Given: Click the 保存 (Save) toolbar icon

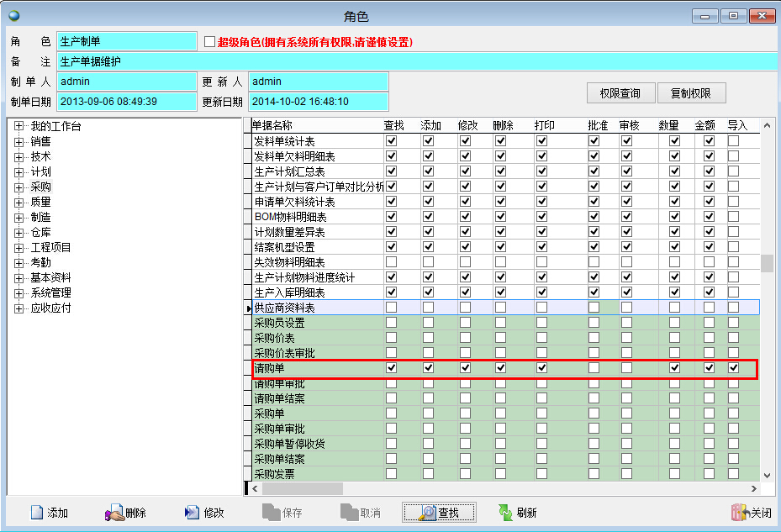Looking at the screenshot, I should tap(271, 513).
